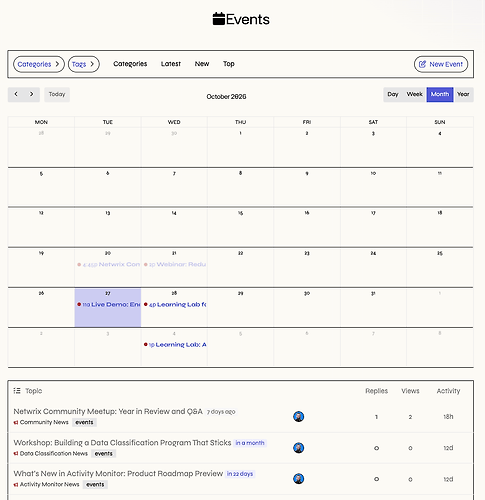Click the 'in 22 days' date badge
Viewport: 485px width, 500px height.
point(240,474)
